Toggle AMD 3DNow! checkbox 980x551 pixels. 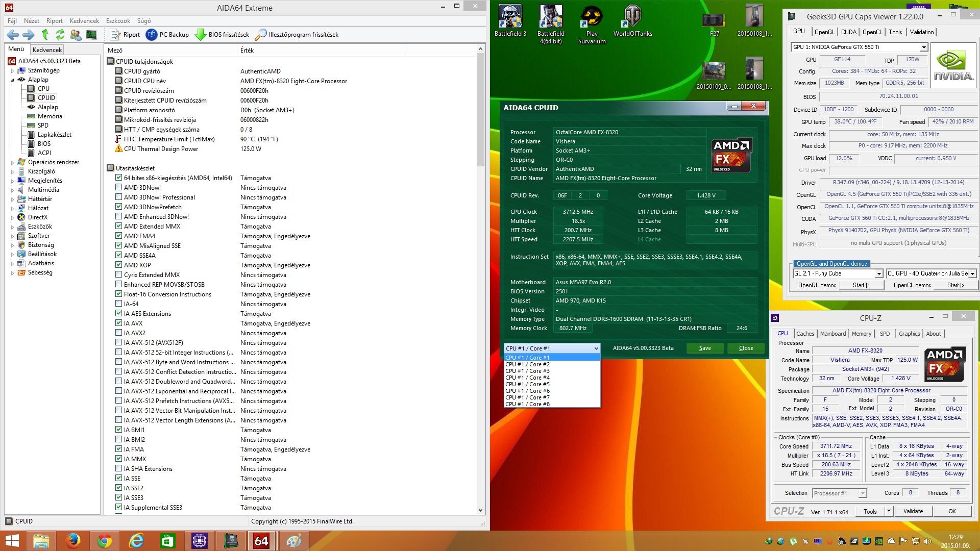click(x=119, y=188)
